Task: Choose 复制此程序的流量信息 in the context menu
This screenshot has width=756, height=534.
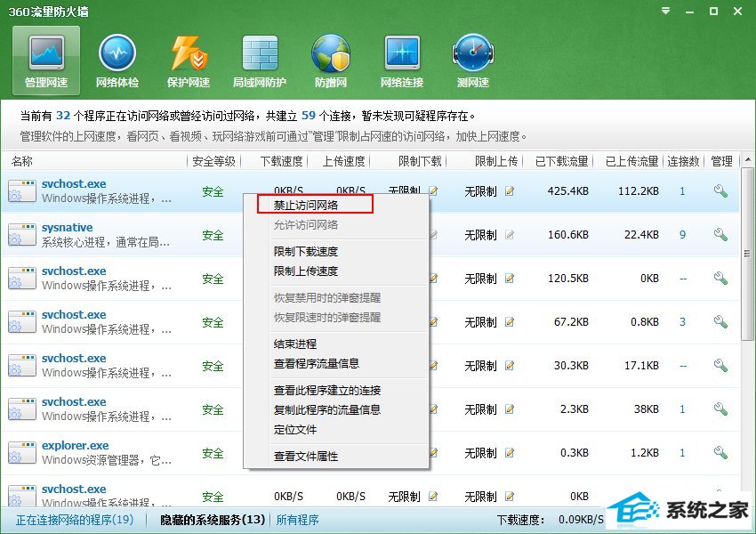Action: point(327,410)
